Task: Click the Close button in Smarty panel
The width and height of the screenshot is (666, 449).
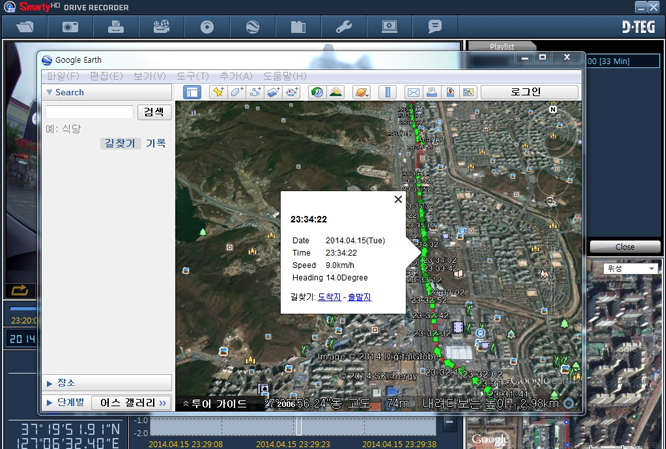Action: point(625,247)
